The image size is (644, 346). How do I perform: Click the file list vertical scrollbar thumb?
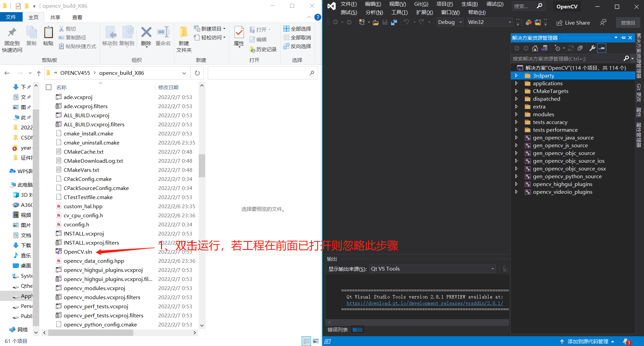click(202, 165)
